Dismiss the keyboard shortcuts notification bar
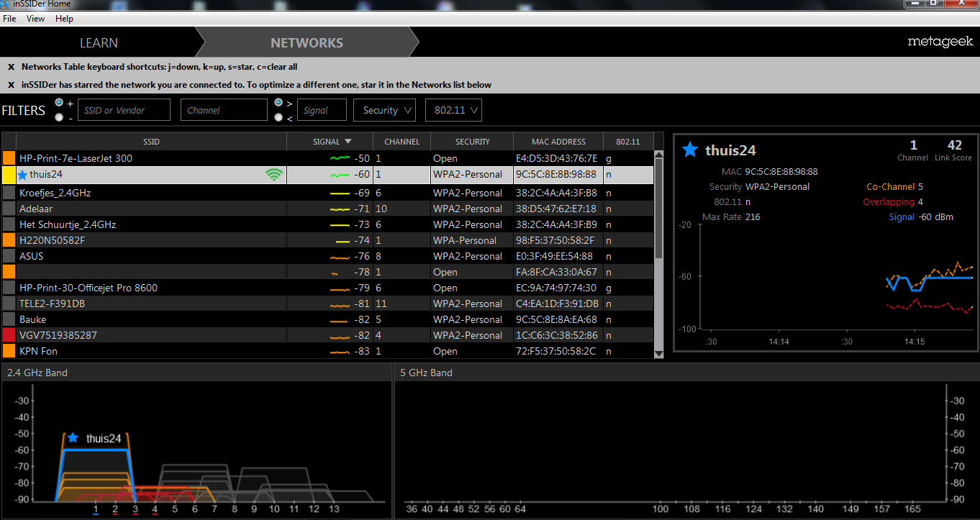The width and height of the screenshot is (980, 520). (x=12, y=67)
